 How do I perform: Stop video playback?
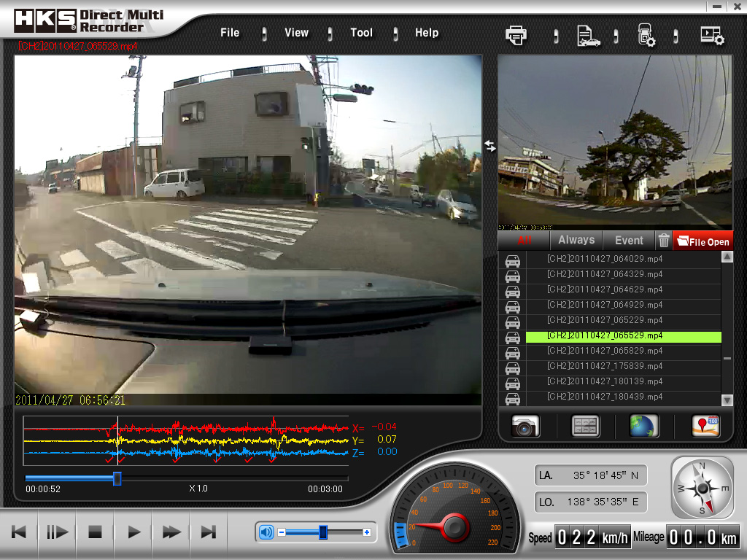click(96, 532)
